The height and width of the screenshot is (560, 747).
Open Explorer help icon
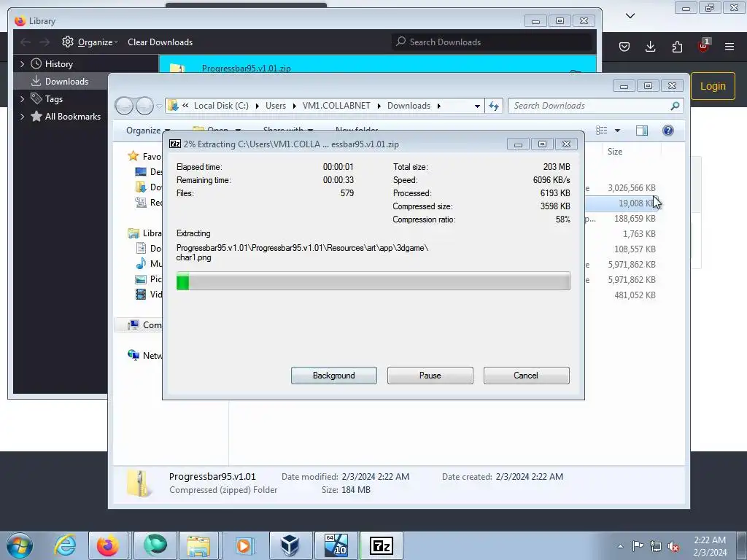[668, 131]
